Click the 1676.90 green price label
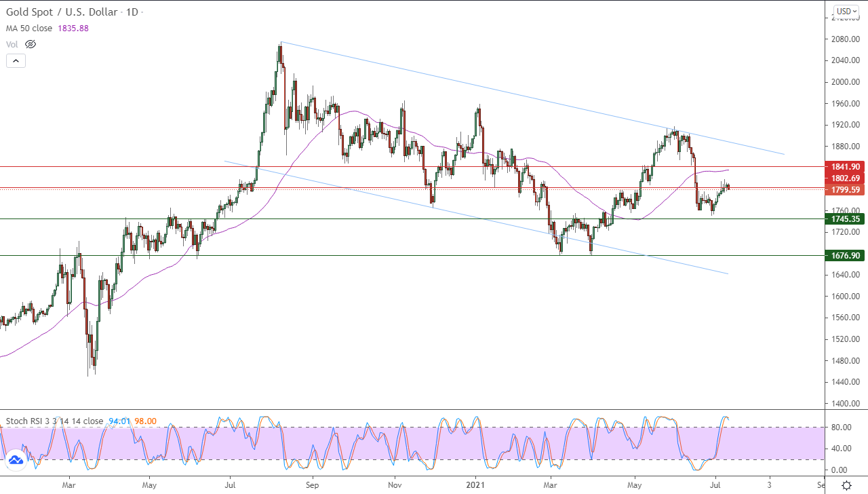Viewport: 868px width, 494px height. coord(846,255)
